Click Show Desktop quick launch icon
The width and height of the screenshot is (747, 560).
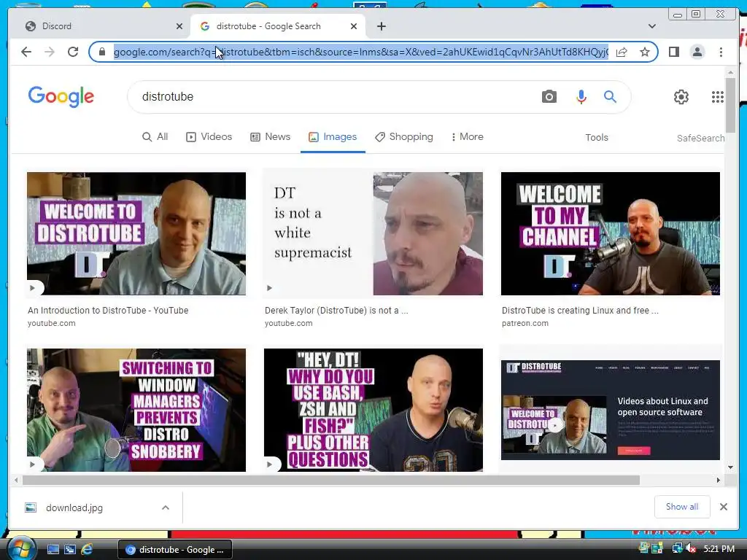(x=53, y=550)
